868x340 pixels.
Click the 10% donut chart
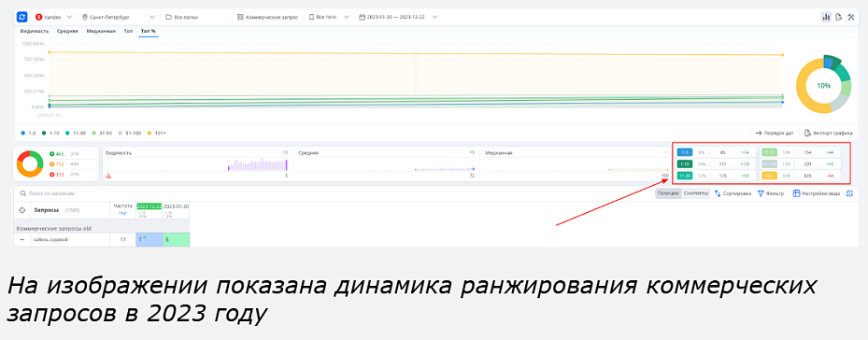coord(823,86)
